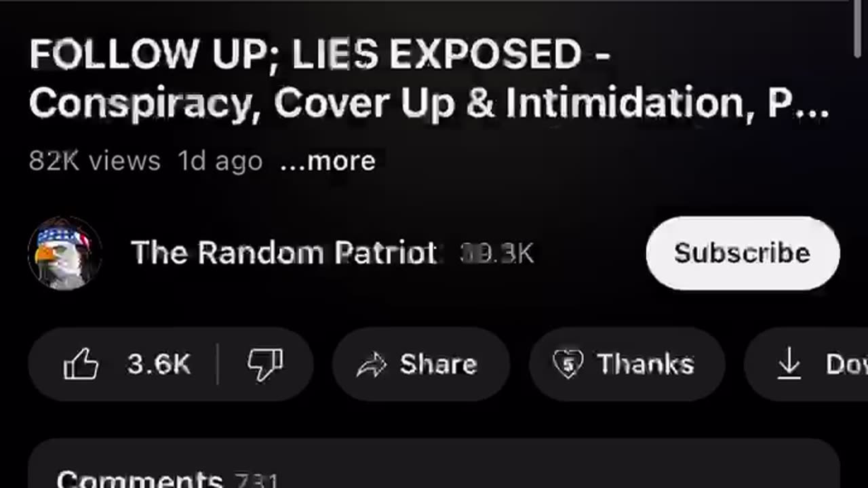Click the comments count number
Screen dimensions: 868x488
[256, 481]
